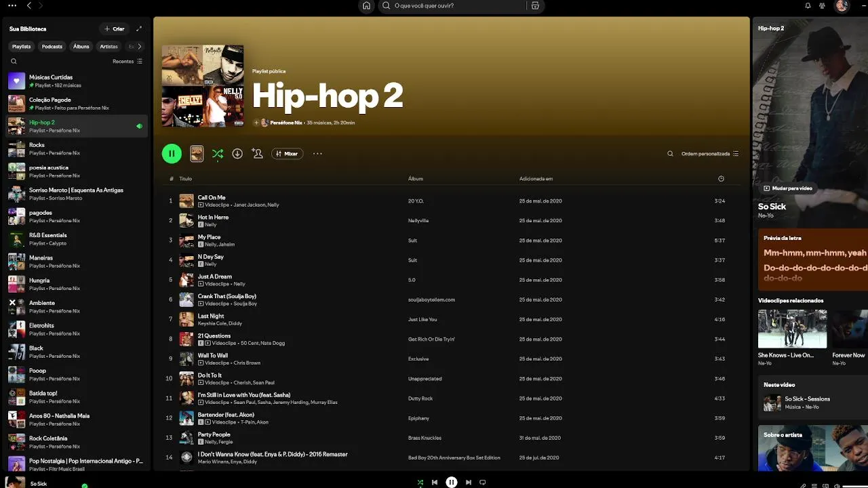Open Ne-Yo artist link under So Sick

click(766, 216)
